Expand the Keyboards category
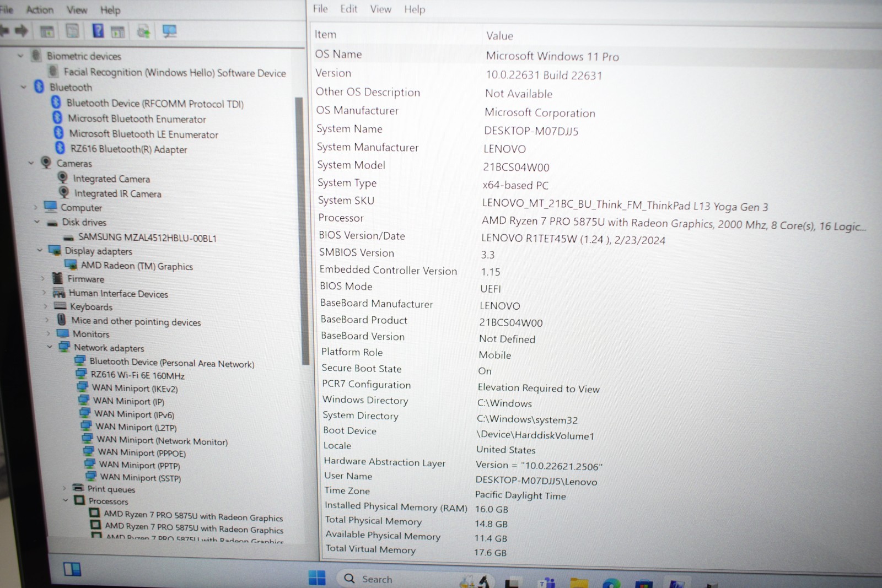Image resolution: width=882 pixels, height=588 pixels. pyautogui.click(x=45, y=306)
